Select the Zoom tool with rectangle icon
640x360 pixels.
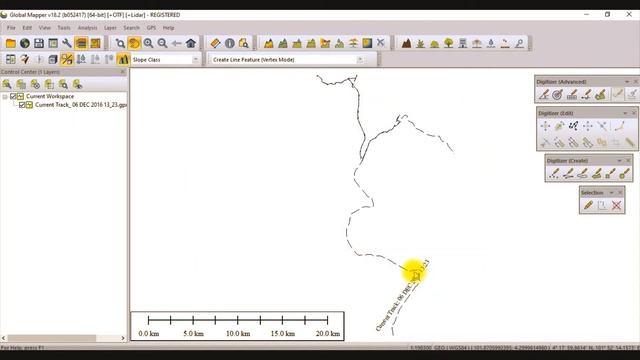[x=120, y=43]
